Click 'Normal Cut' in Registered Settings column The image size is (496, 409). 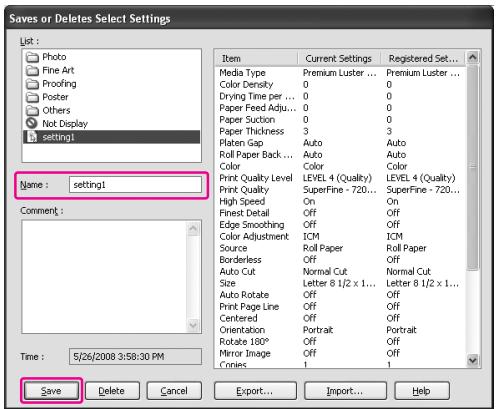point(409,271)
